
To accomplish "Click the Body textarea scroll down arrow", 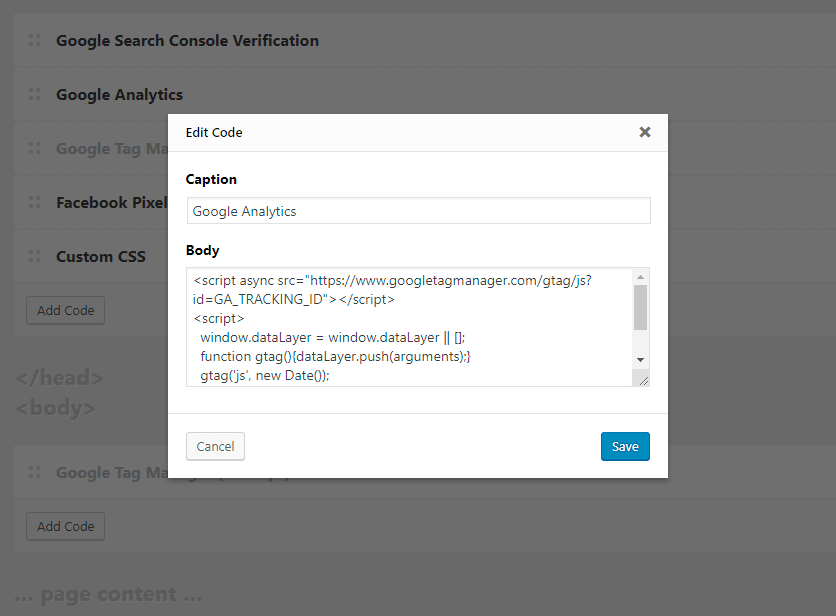I will tap(640, 360).
